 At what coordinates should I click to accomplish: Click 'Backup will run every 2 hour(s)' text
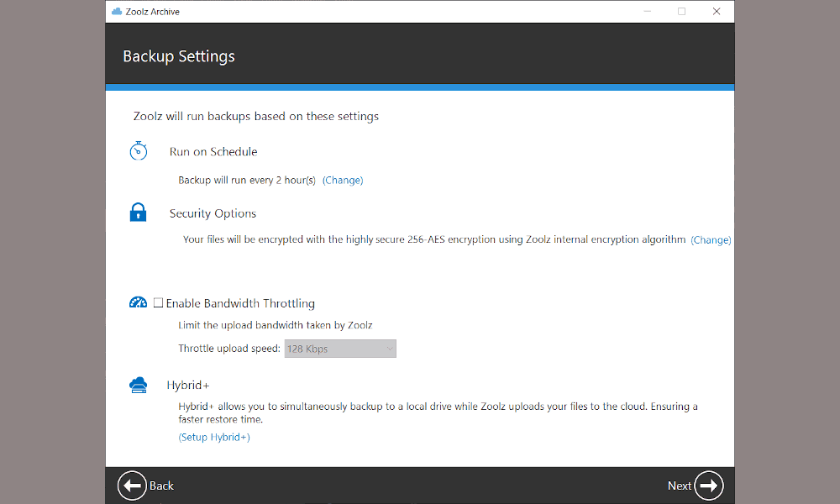pos(247,180)
